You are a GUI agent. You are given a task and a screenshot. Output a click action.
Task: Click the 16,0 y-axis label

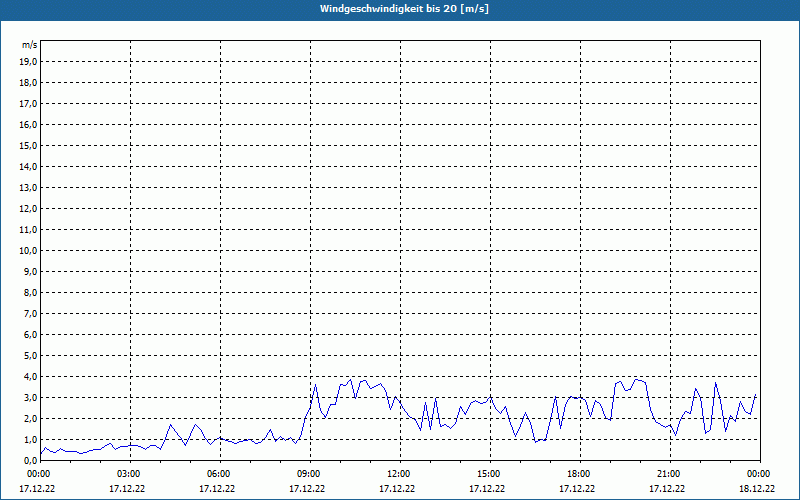28,124
